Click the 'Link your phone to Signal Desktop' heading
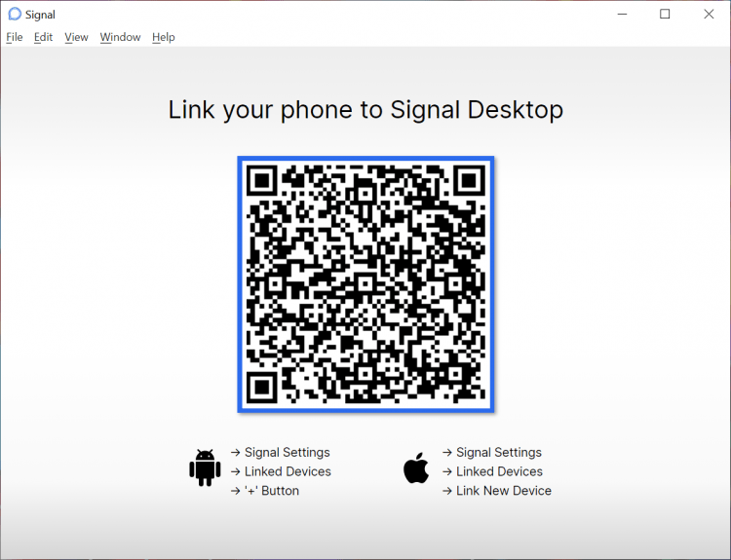This screenshot has height=560, width=731. 365,110
